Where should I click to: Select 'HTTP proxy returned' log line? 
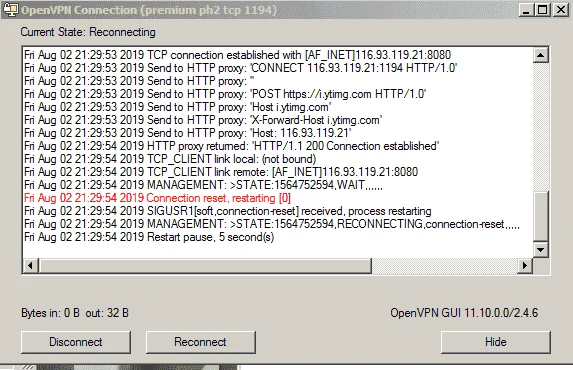click(x=232, y=146)
